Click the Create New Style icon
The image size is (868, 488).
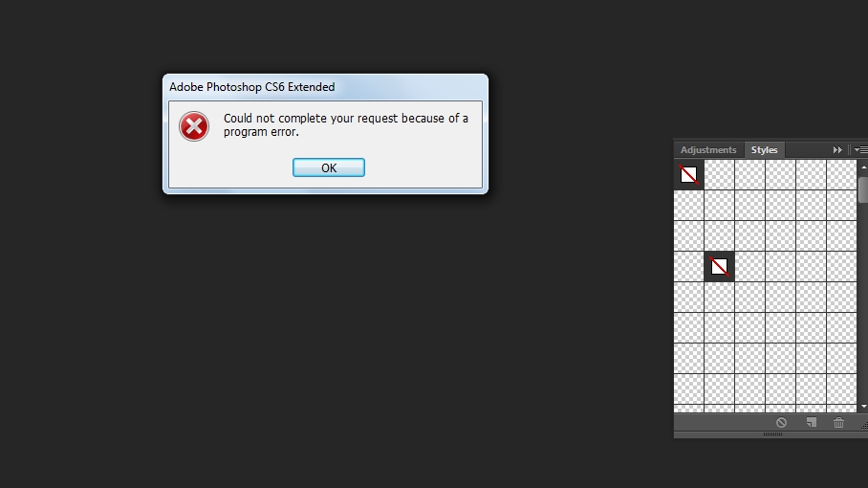coord(811,423)
